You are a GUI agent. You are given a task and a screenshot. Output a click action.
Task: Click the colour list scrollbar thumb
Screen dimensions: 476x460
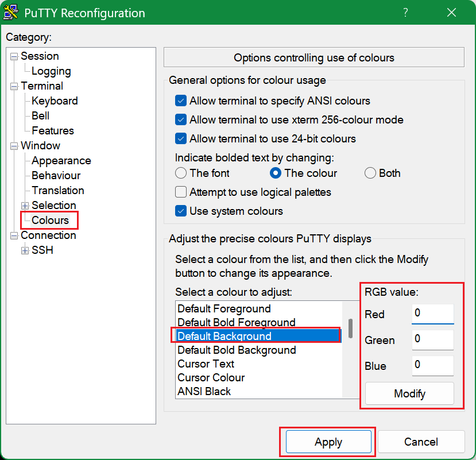click(x=350, y=328)
